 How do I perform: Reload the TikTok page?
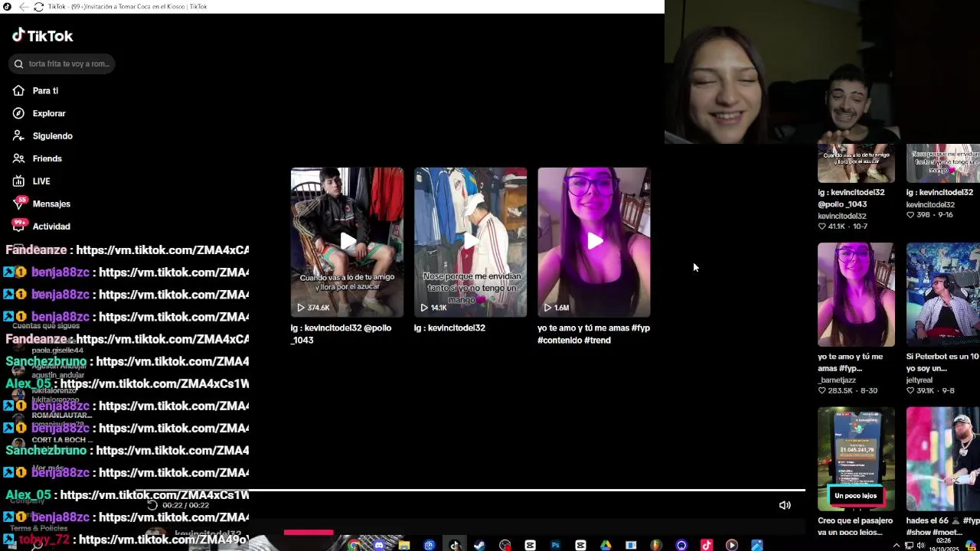pyautogui.click(x=38, y=6)
